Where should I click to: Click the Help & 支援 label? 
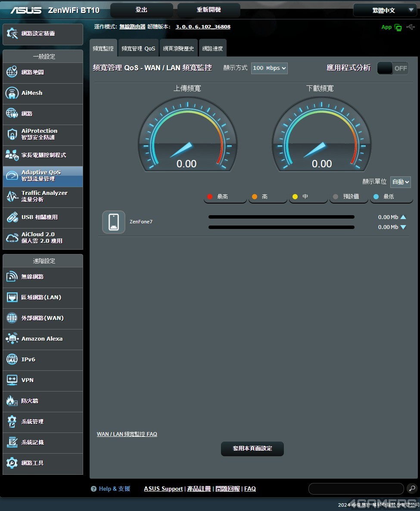(115, 489)
